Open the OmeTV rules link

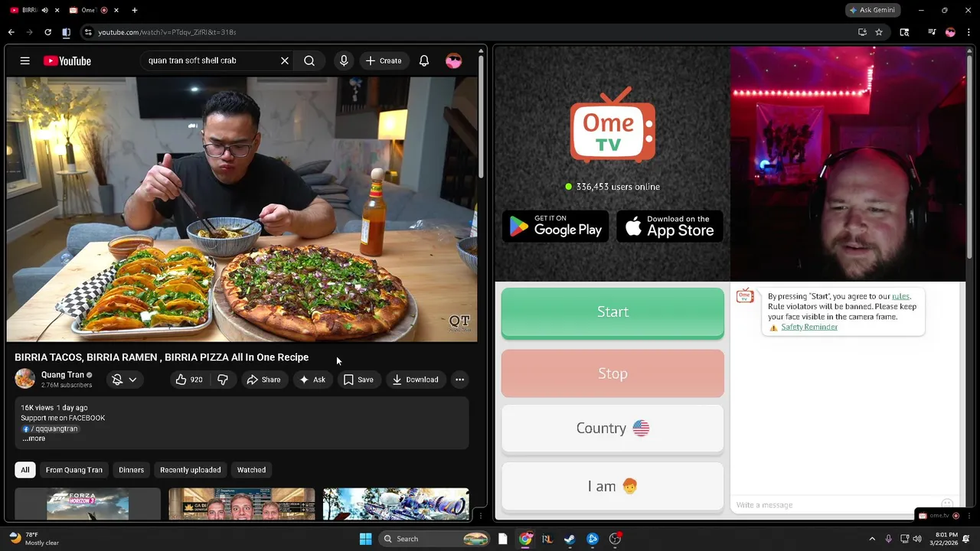(x=900, y=296)
